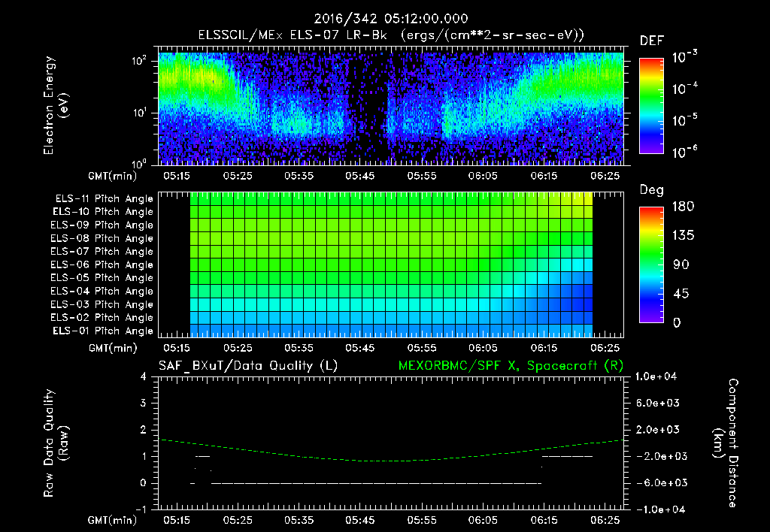Select the ELS-10 Pitch Angle row label
The width and height of the screenshot is (770, 532).
tap(103, 212)
